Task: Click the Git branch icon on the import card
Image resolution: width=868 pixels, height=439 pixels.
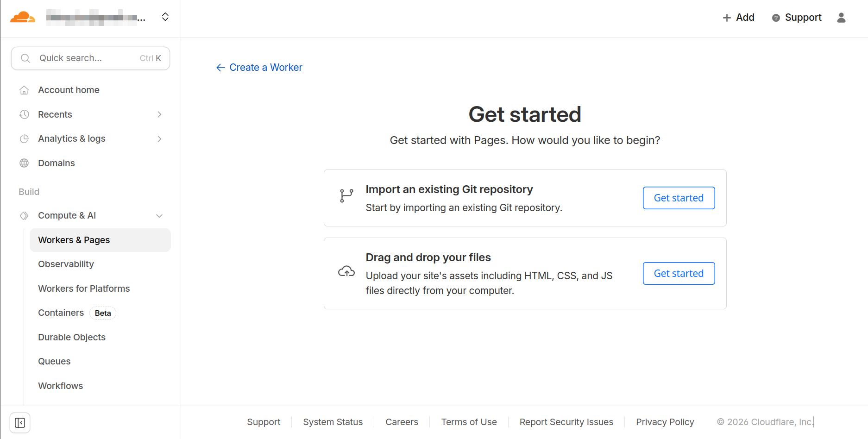Action: (x=346, y=195)
